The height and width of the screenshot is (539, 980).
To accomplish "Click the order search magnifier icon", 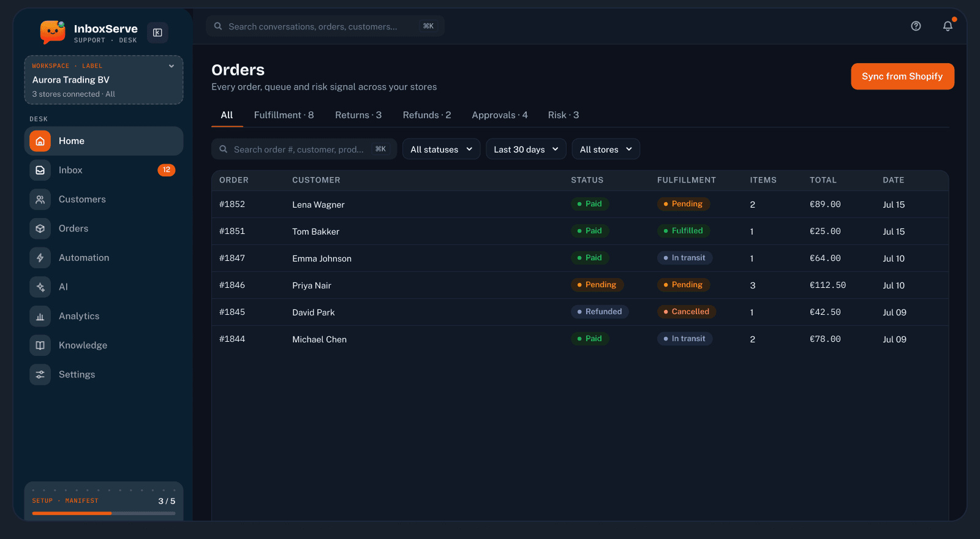I will click(x=224, y=149).
